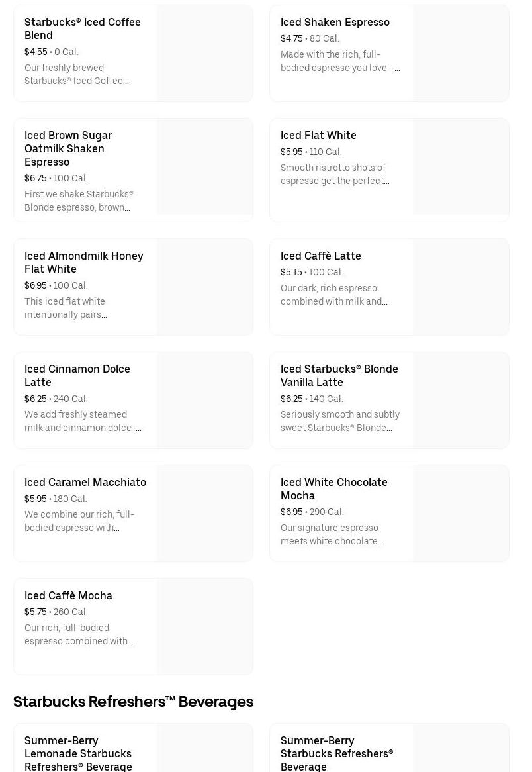Open Iced Brown Sugar Oatmilk Shaken Espresso
This screenshot has height=772, width=532.
point(68,148)
